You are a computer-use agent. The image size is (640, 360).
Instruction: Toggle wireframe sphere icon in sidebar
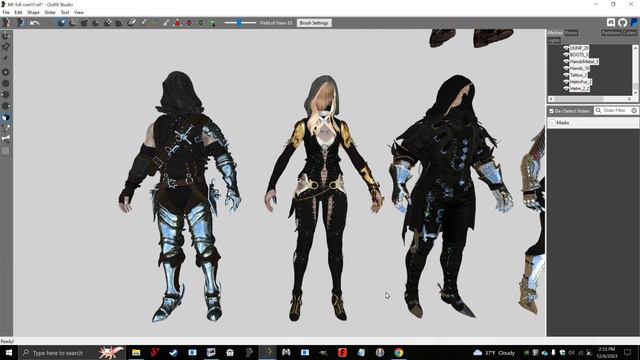tap(6, 83)
